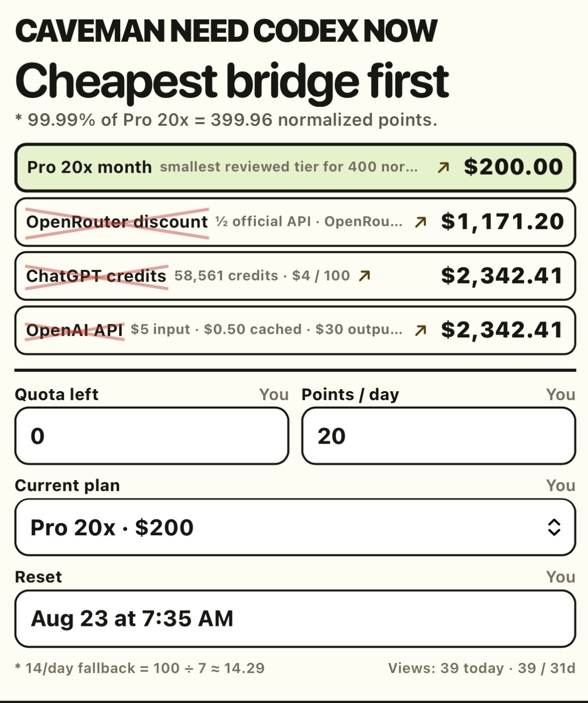Click the Cheapest bridge first heading
The height and width of the screenshot is (703, 588).
point(232,81)
